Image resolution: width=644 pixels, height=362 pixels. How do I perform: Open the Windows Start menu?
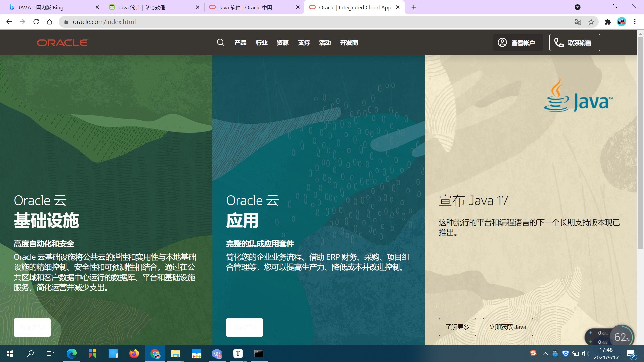click(x=10, y=354)
